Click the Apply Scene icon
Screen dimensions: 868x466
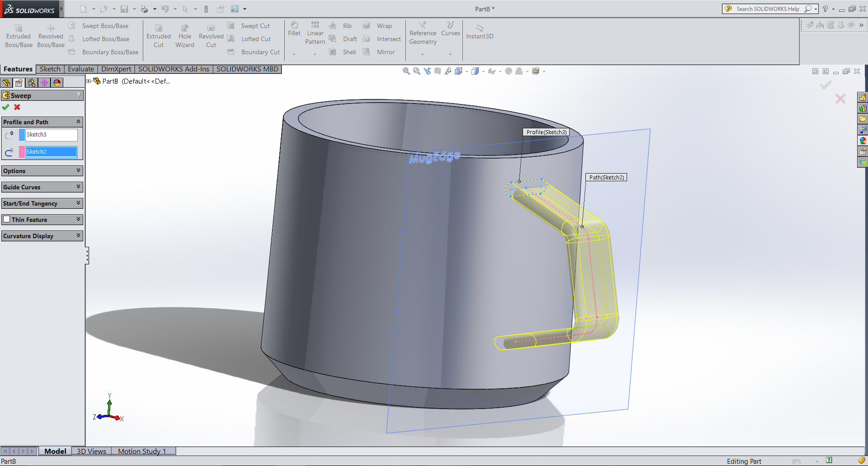tap(519, 71)
